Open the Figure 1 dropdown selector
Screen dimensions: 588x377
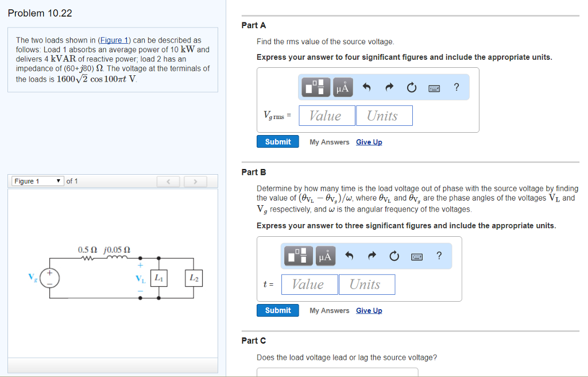[x=37, y=180]
